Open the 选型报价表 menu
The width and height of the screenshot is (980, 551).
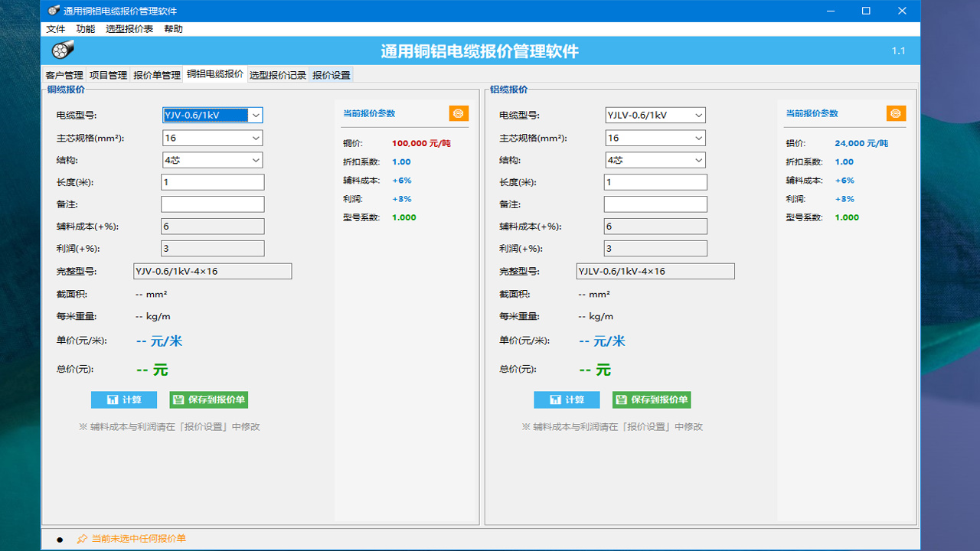(129, 29)
